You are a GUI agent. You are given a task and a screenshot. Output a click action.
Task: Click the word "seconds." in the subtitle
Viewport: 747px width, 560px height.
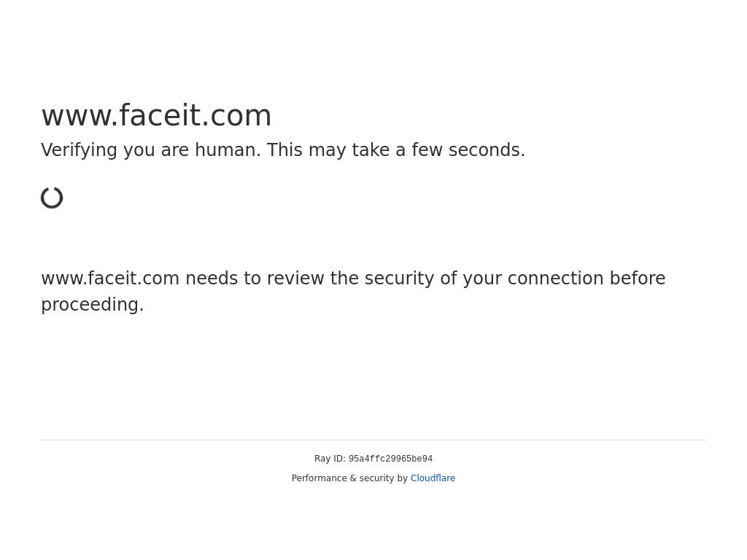click(x=487, y=150)
